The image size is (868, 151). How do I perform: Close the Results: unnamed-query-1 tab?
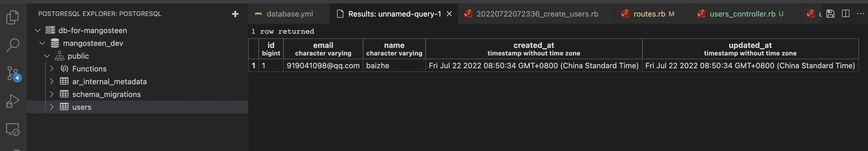pos(449,14)
